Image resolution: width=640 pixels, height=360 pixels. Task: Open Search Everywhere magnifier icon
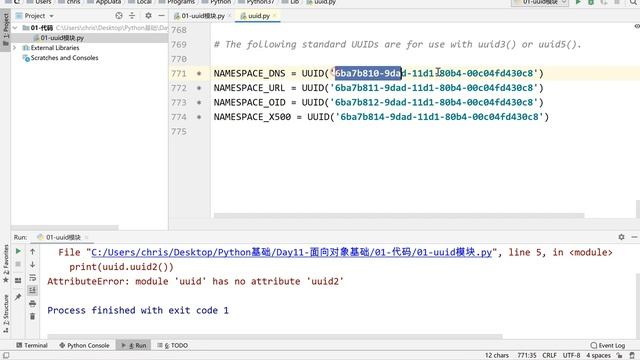coord(633,2)
